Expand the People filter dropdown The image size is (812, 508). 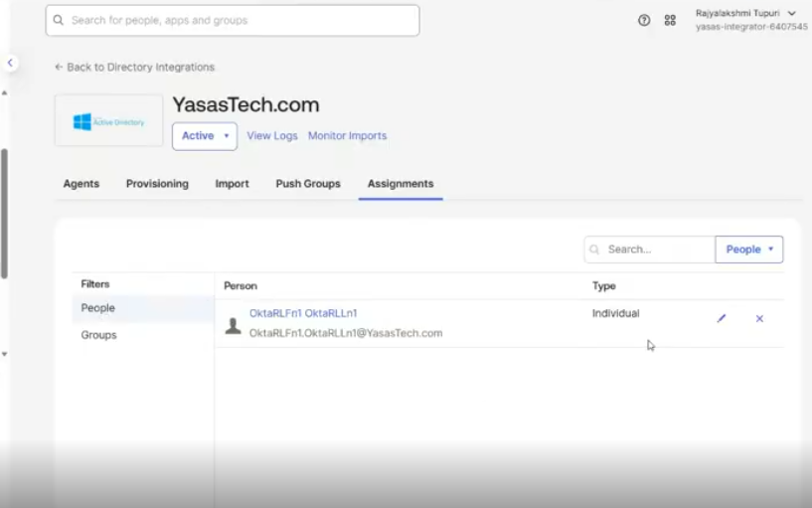pos(748,250)
